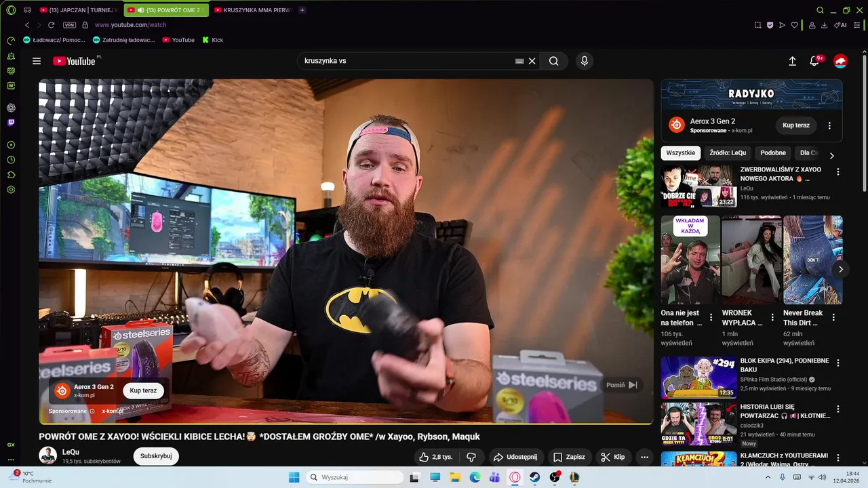Image resolution: width=868 pixels, height=488 pixels.
Task: Click Kup teraz in sidebar Aerox ad
Action: coord(796,125)
